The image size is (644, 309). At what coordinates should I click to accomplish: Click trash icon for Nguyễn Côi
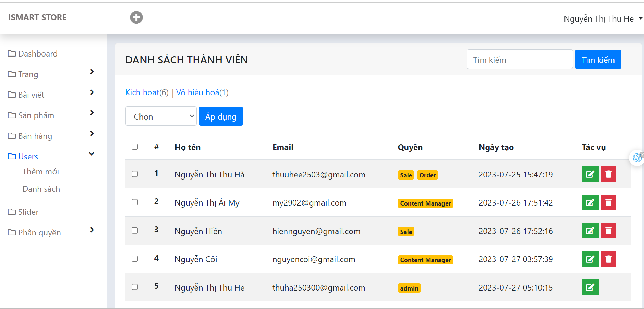coord(608,259)
